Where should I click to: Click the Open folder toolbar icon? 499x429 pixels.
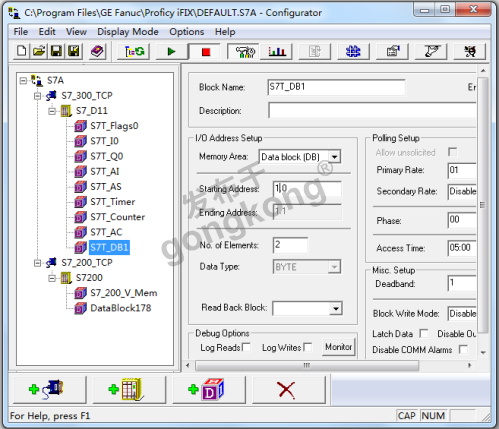pos(39,51)
